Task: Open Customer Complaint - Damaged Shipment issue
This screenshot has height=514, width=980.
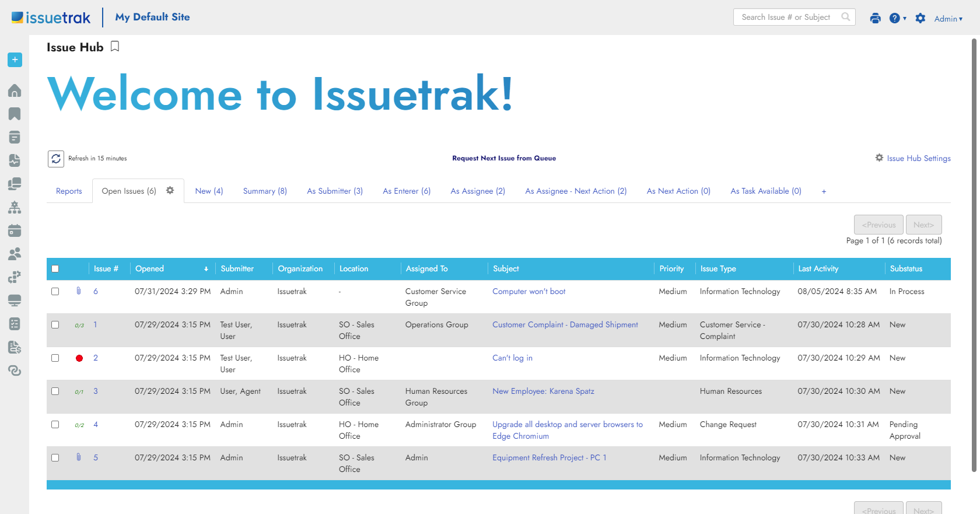Action: 565,324
